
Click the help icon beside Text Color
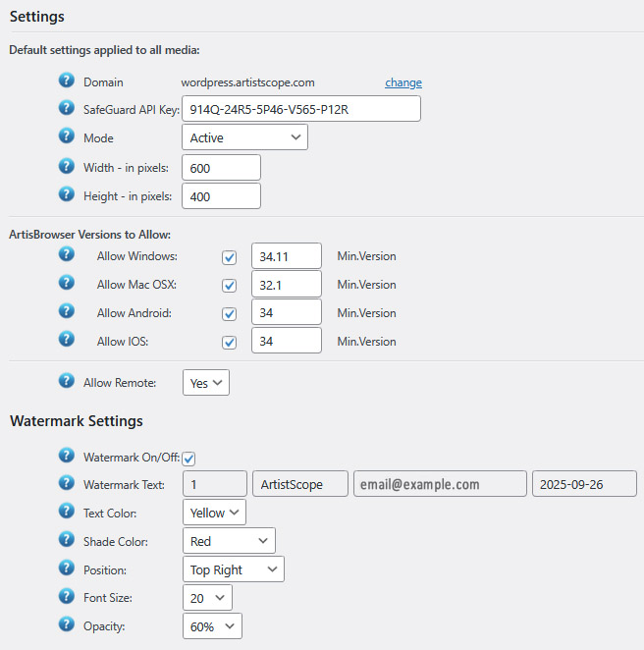[67, 511]
